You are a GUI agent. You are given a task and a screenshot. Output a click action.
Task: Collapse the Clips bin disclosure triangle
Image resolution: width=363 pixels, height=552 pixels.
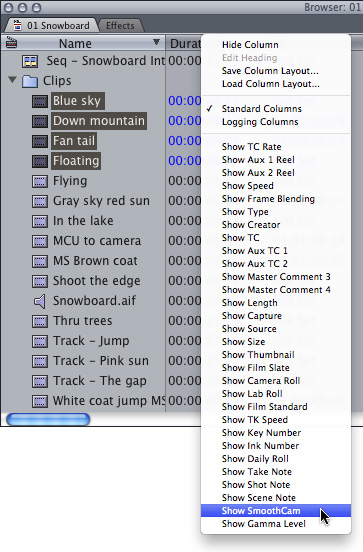pyautogui.click(x=13, y=80)
